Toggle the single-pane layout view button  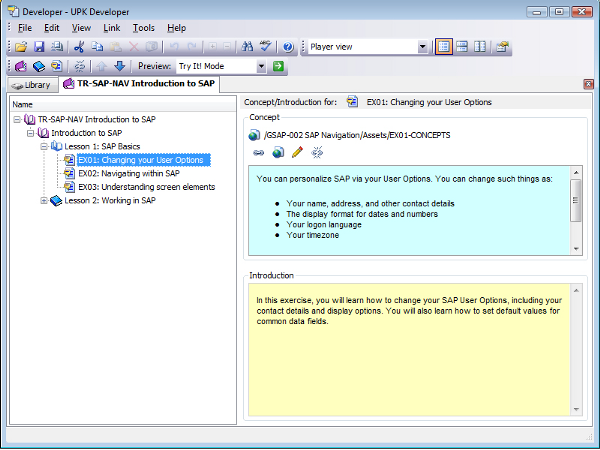[444, 47]
